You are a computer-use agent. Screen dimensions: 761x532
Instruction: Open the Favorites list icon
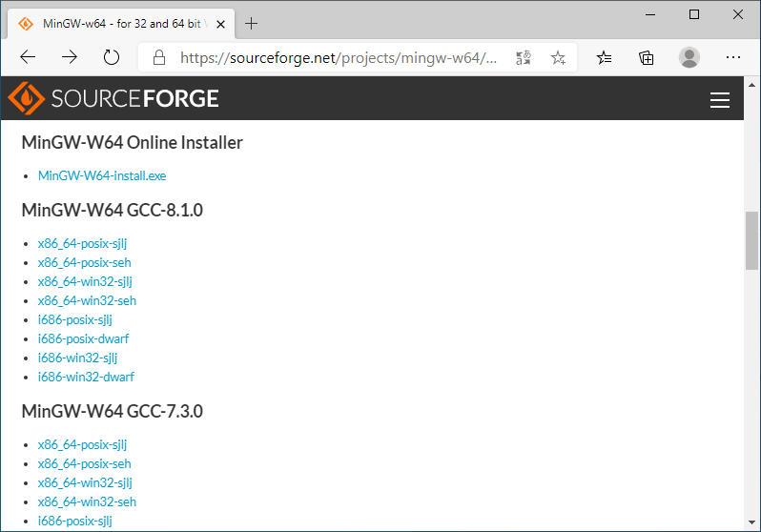point(605,58)
